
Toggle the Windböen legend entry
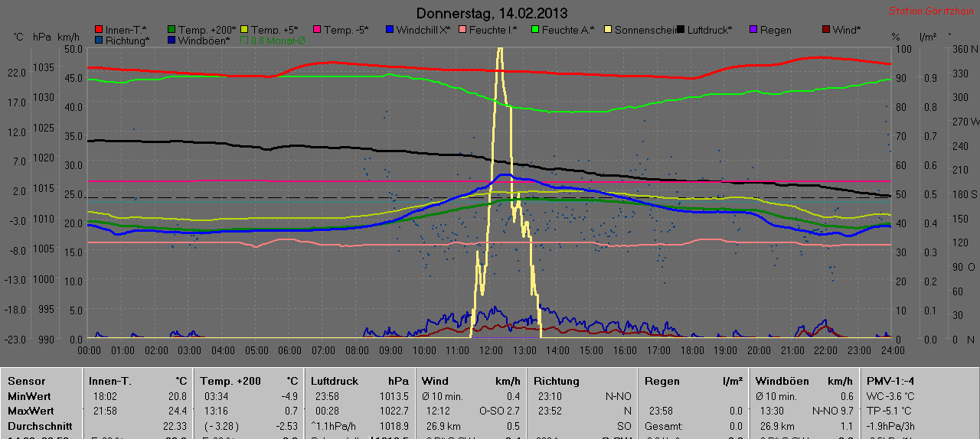(x=171, y=41)
